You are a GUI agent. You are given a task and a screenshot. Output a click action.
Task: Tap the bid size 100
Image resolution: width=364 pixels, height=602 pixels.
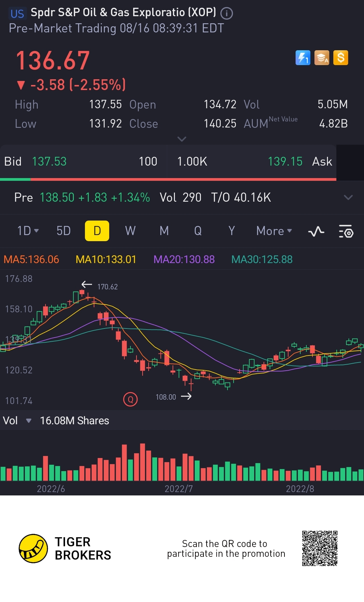(148, 162)
